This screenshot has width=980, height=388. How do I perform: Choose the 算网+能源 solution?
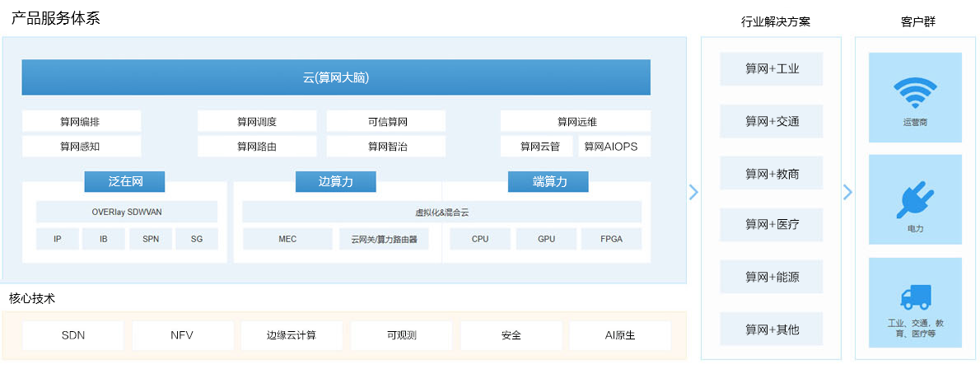[772, 277]
